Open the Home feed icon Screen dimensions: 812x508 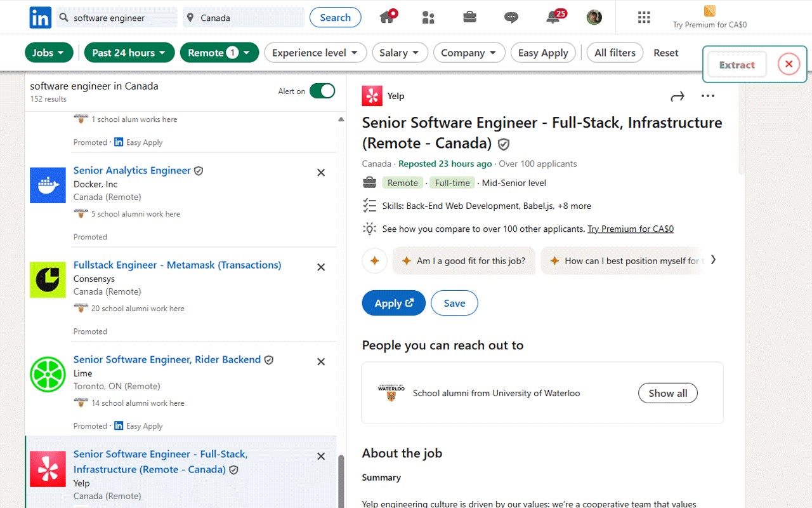(388, 17)
